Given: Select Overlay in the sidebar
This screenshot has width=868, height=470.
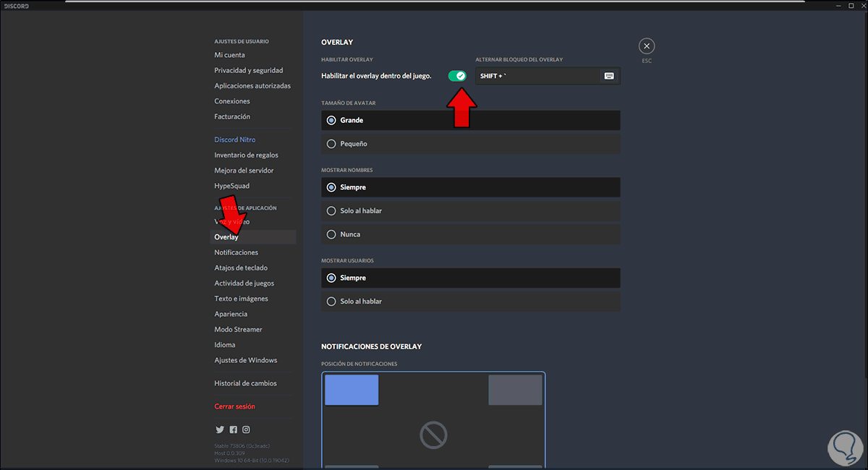Looking at the screenshot, I should pos(253,237).
